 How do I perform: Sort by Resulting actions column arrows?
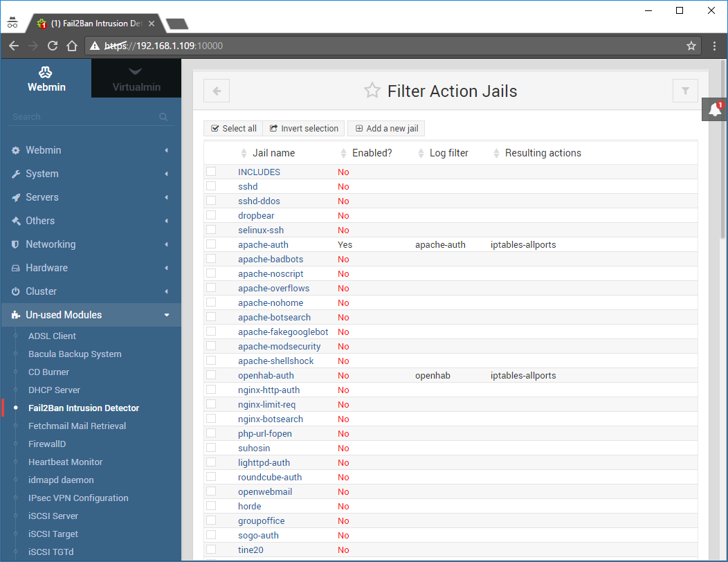496,153
